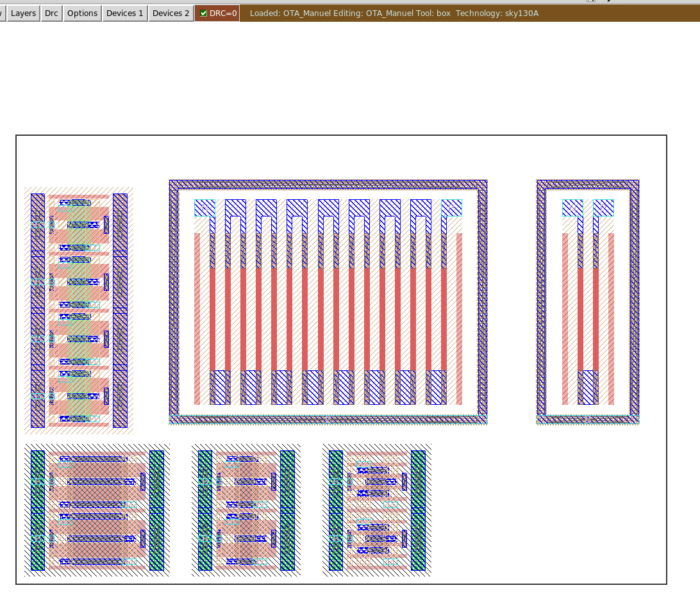Toggle the DRC=0 checkbox
Screen dimensions: 700x606
pos(204,13)
